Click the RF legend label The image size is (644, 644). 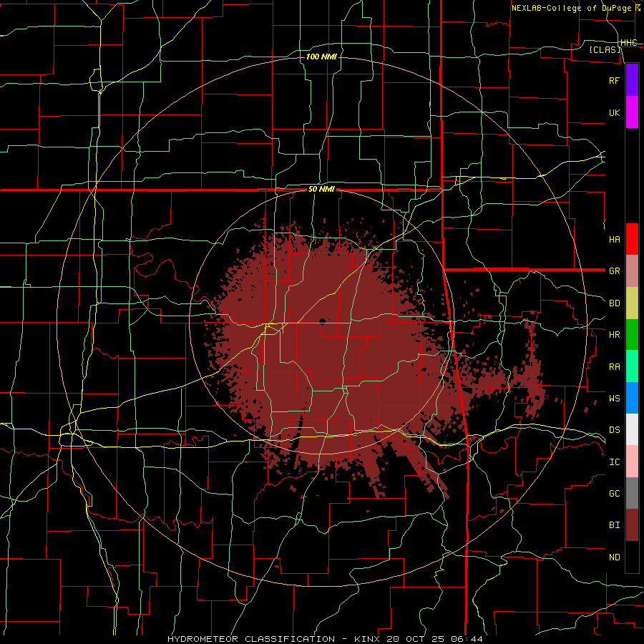[x=614, y=80]
